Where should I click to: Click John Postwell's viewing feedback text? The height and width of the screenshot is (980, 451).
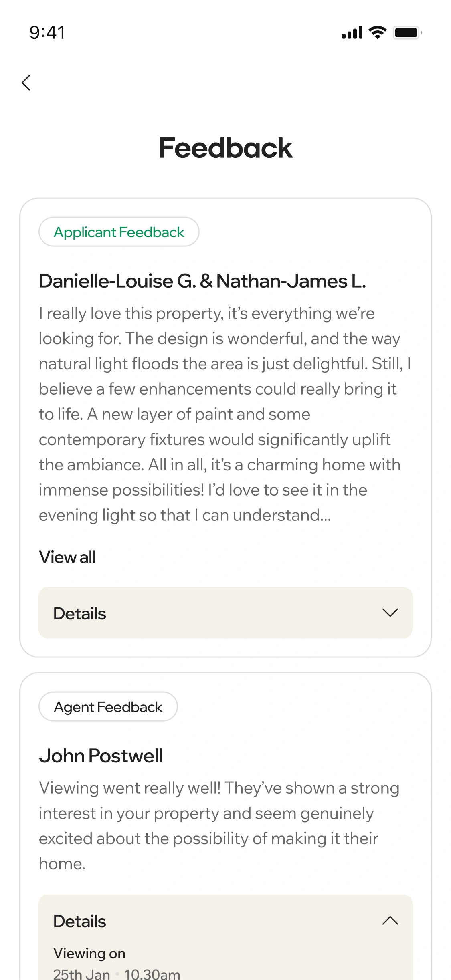tap(218, 826)
